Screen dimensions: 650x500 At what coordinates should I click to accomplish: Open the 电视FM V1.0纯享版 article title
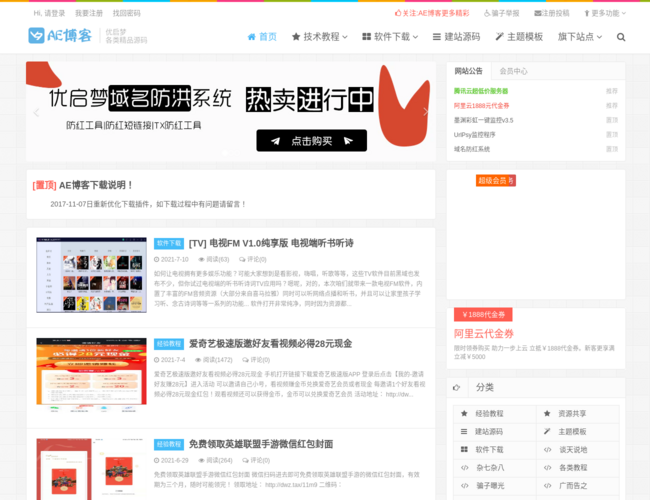(x=271, y=243)
